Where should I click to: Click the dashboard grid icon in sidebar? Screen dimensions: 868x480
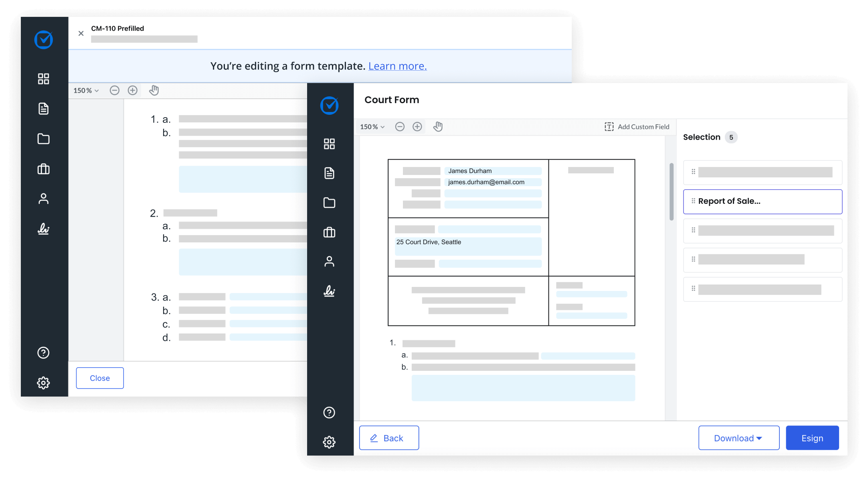(x=44, y=79)
